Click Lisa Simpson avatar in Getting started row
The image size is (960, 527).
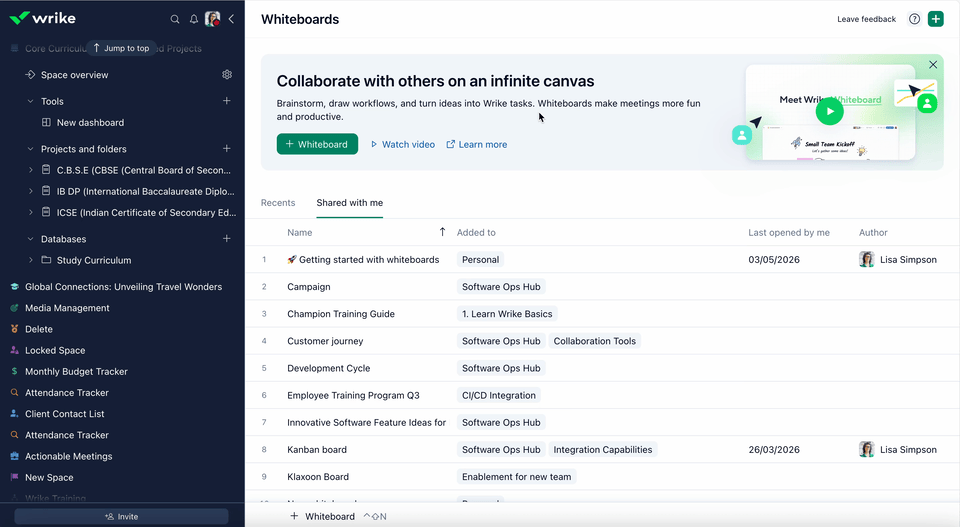[866, 259]
